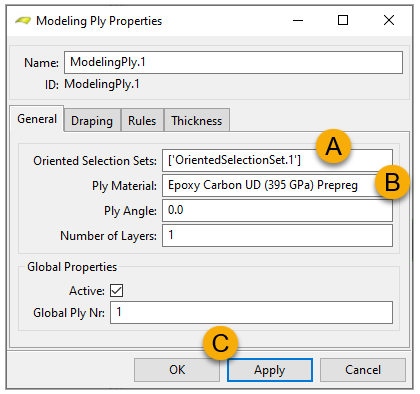Close the Modeling Ply Properties dialog
The width and height of the screenshot is (420, 394).
[389, 20]
